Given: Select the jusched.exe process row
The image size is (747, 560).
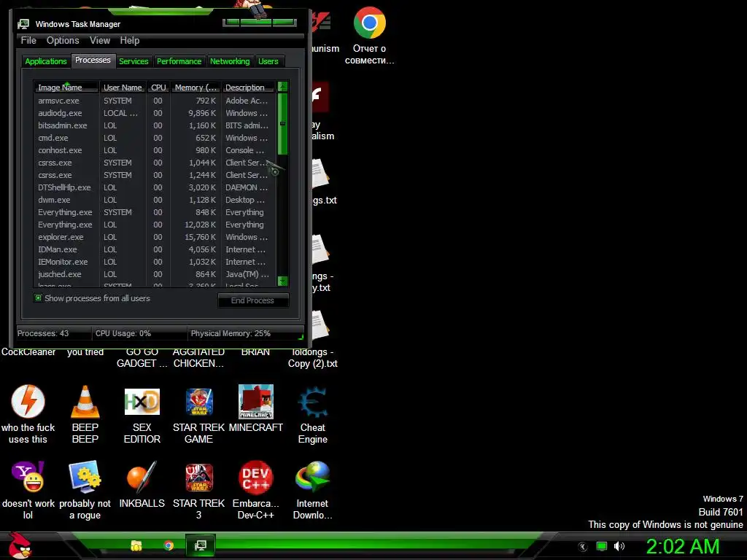Looking at the screenshot, I should click(155, 274).
